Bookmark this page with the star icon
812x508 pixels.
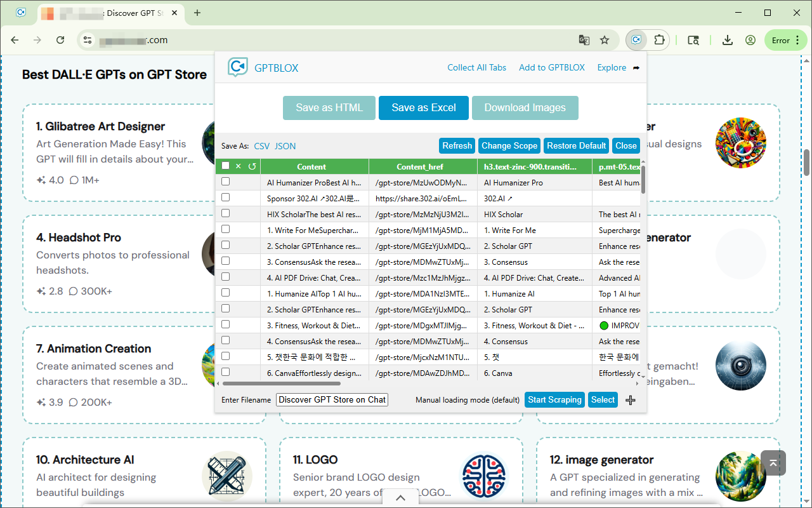[605, 40]
